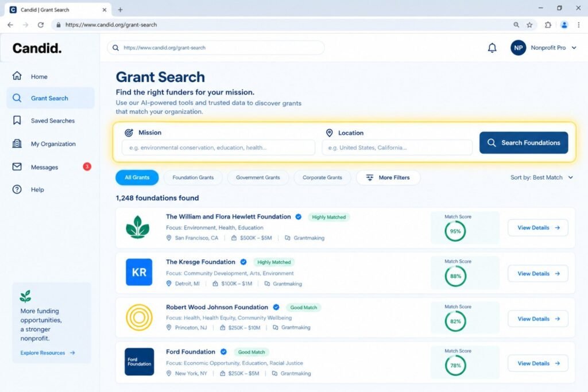
Task: Select the Foundation Grants filter
Action: (193, 178)
